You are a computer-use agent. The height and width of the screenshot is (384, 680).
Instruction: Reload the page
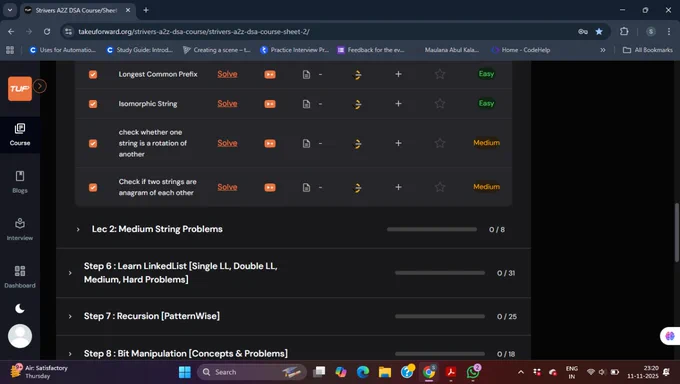click(47, 32)
